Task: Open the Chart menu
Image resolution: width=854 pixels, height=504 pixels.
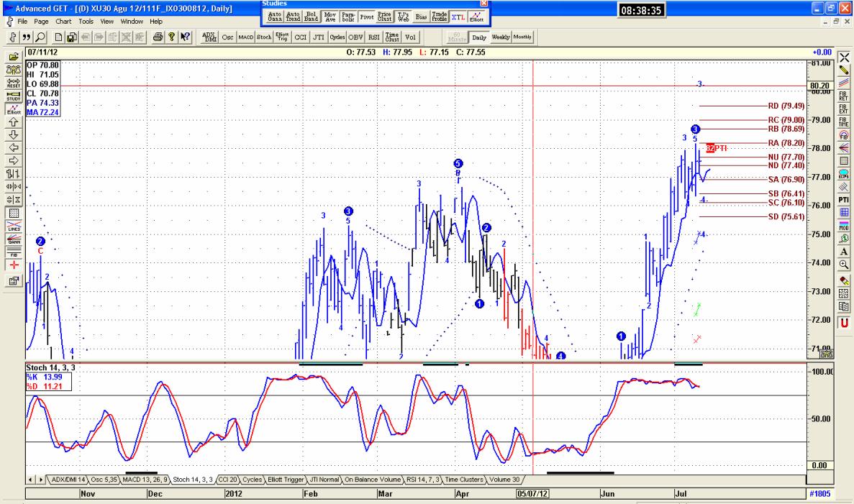Action: tap(63, 22)
